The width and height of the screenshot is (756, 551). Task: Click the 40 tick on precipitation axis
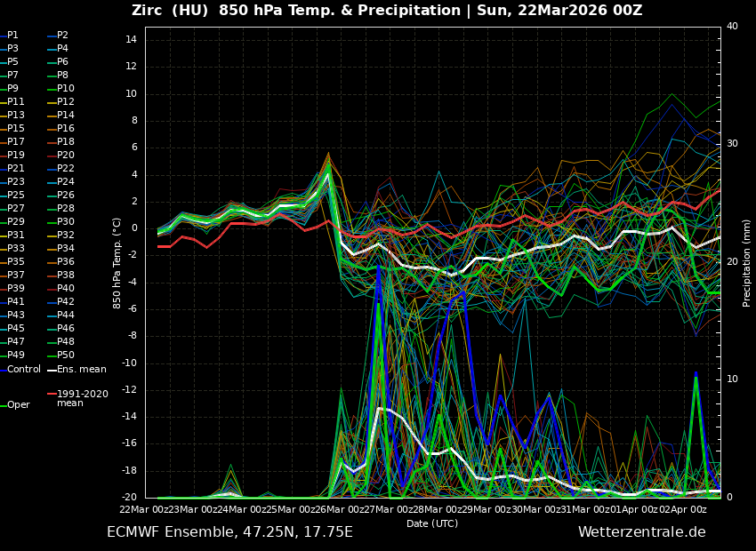(x=732, y=27)
